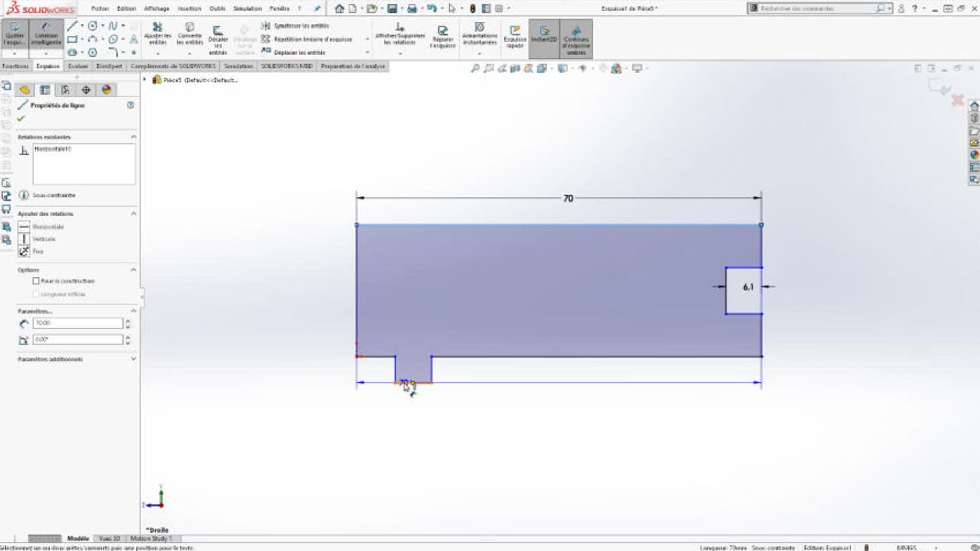Open the Display Manager color sphere tab
The width and height of the screenshot is (980, 551).
click(x=106, y=90)
